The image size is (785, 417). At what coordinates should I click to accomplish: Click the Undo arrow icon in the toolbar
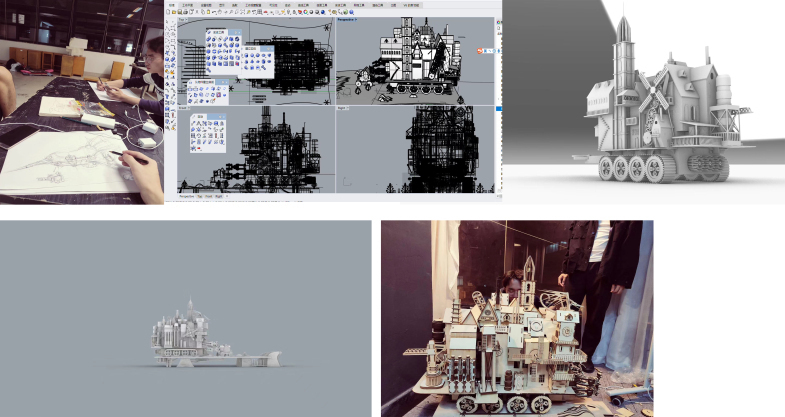(x=216, y=12)
